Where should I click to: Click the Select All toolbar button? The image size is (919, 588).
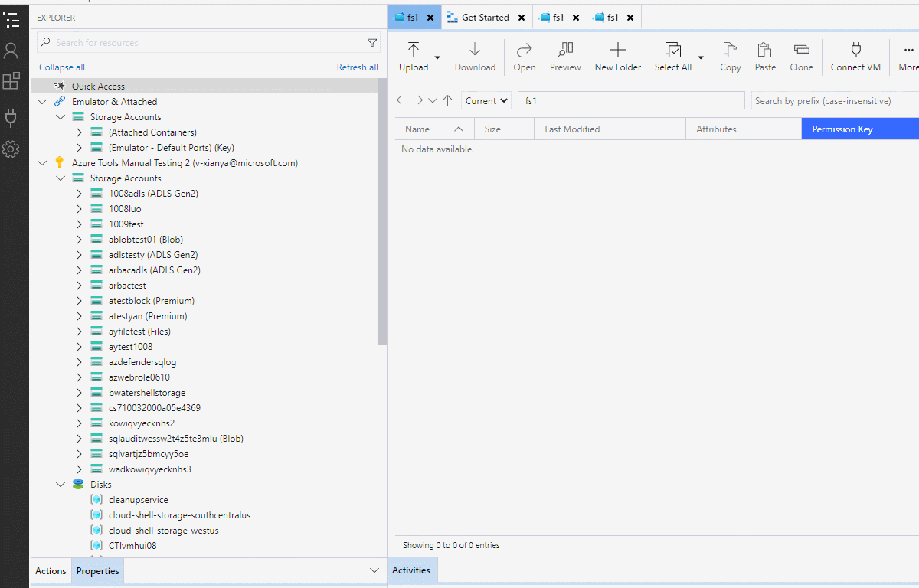pyautogui.click(x=673, y=57)
